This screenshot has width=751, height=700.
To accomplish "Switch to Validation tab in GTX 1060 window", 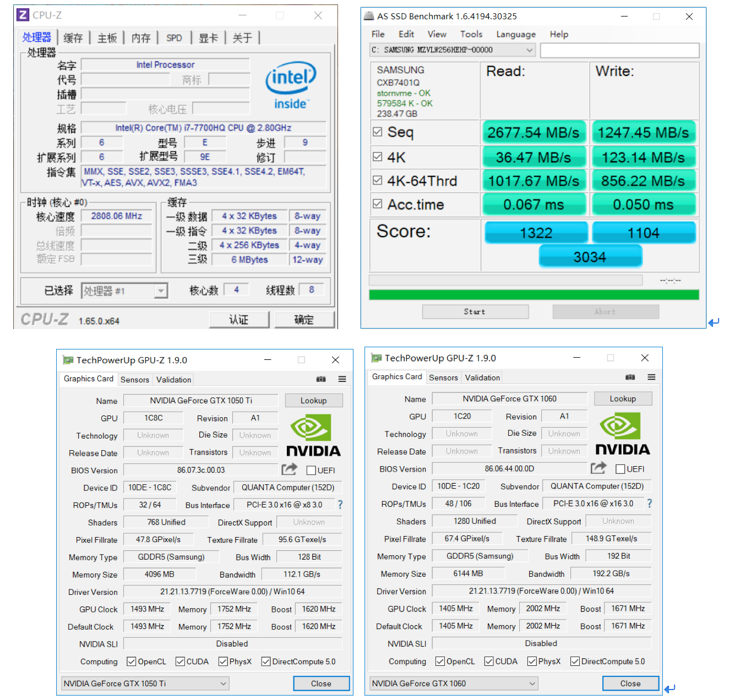I will (482, 378).
